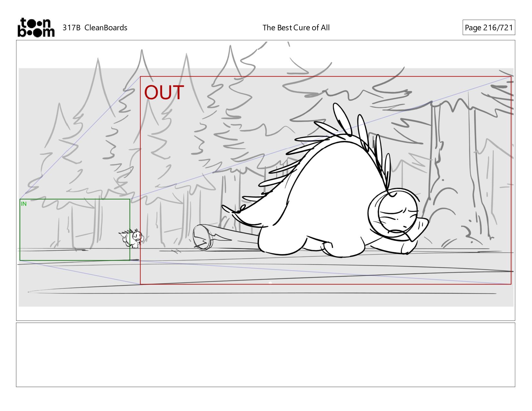Image resolution: width=532 pixels, height=411 pixels.
Task: Click the title "The Best Cure of All"
Action: 296,28
